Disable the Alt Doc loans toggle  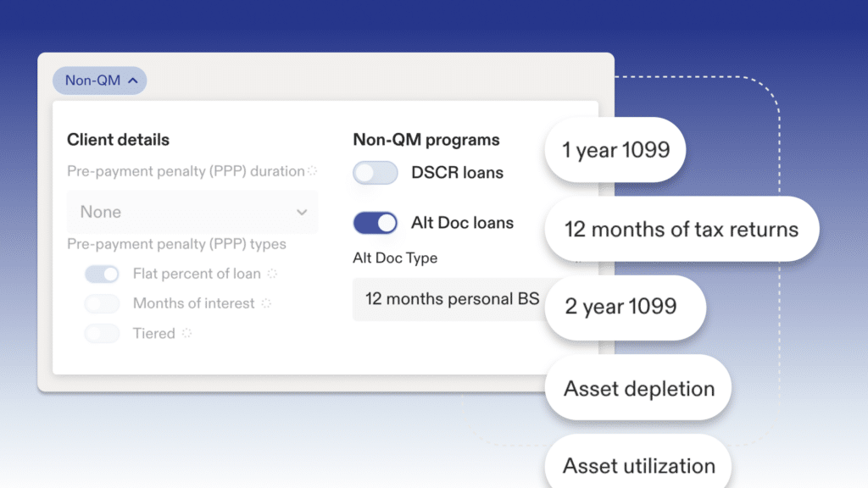pyautogui.click(x=376, y=223)
